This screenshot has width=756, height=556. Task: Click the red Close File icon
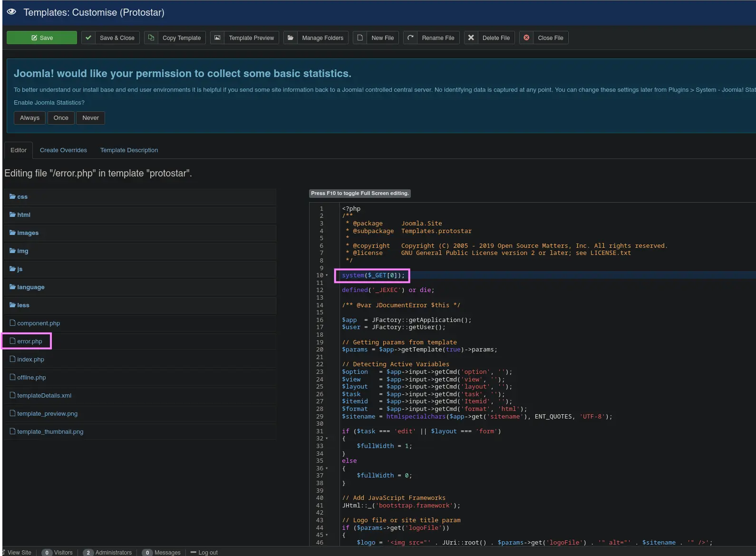click(526, 38)
